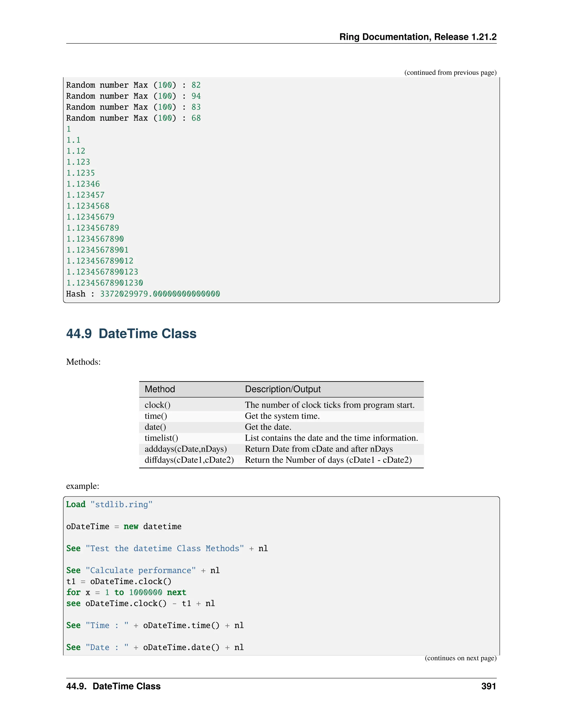This screenshot has height=728, width=563.
Task: Click the oDateTime = new datetime line
Action: [x=124, y=526]
